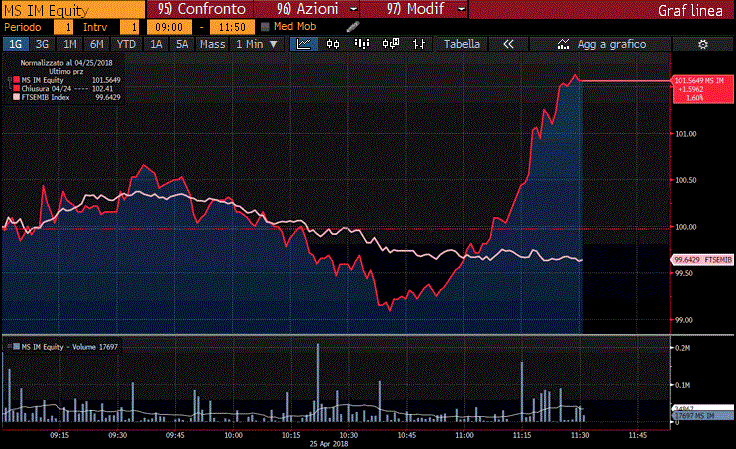Toggle FTSEMIB Index legend series
This screenshot has height=449, width=736.
(42, 97)
